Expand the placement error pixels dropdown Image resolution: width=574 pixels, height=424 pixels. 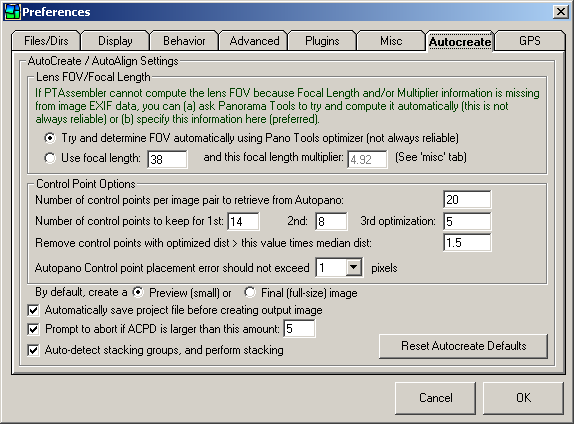354,267
